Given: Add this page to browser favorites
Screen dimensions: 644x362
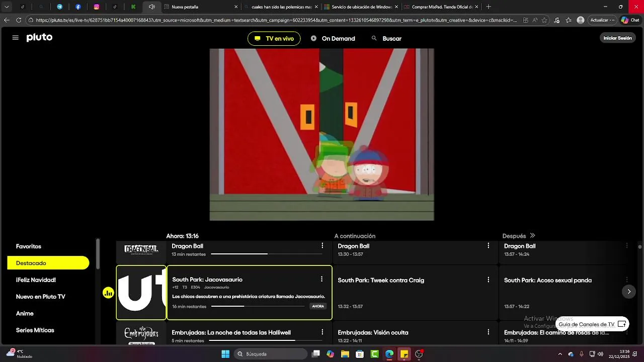Looking at the screenshot, I should click(544, 20).
